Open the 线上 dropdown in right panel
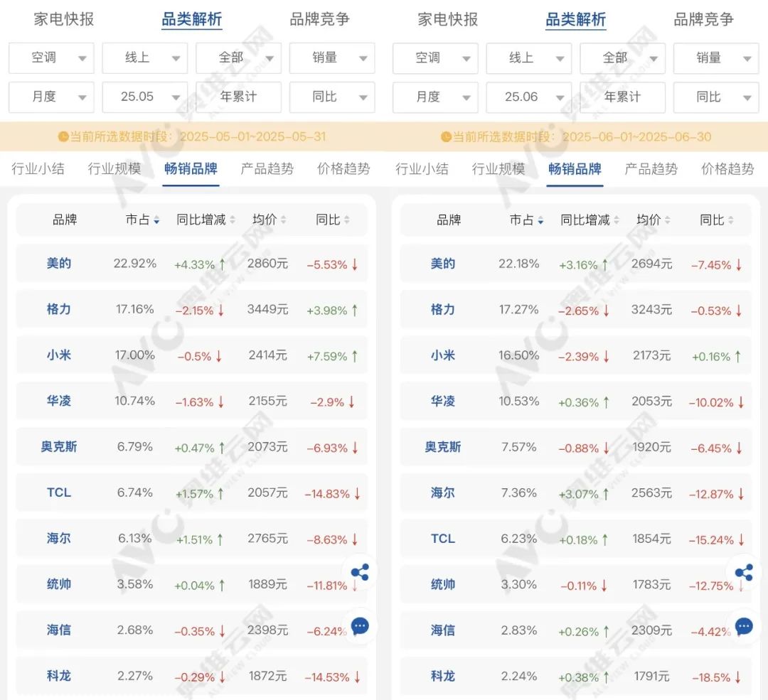 coord(529,58)
